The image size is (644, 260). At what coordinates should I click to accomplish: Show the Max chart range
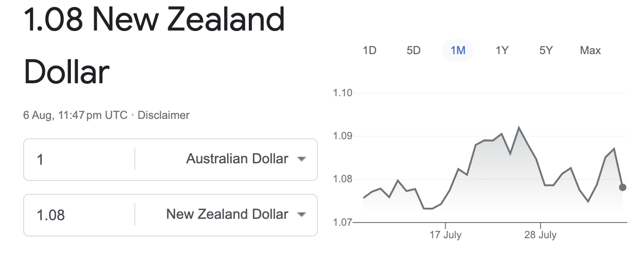pyautogui.click(x=590, y=50)
